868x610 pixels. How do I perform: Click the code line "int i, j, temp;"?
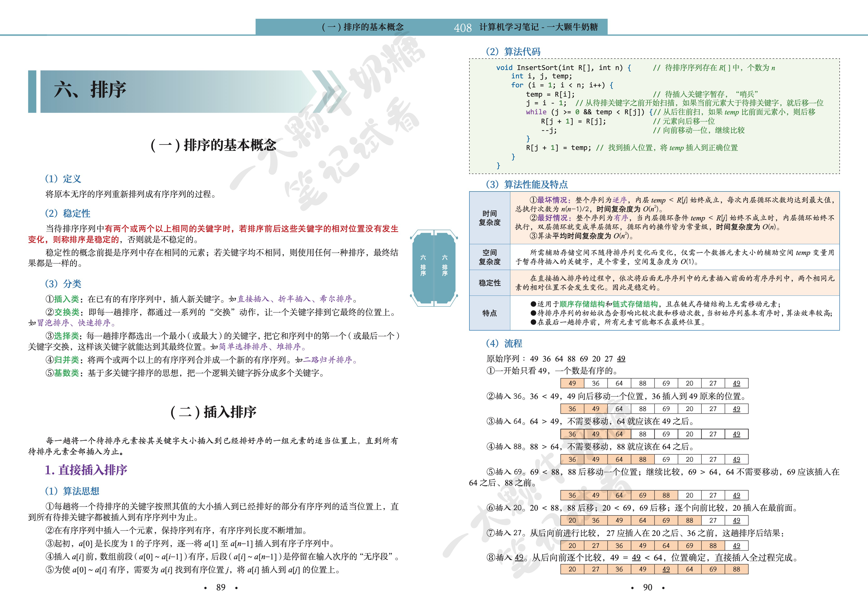click(541, 76)
